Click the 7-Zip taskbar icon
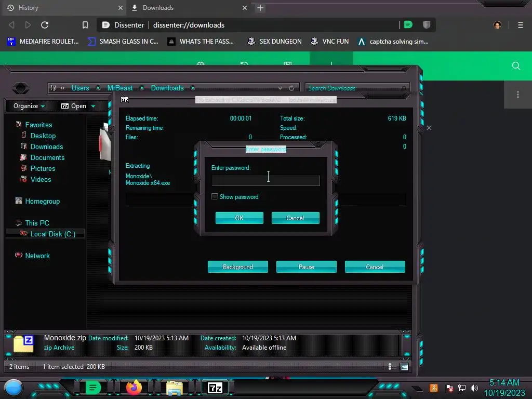The width and height of the screenshot is (532, 399). point(215,388)
